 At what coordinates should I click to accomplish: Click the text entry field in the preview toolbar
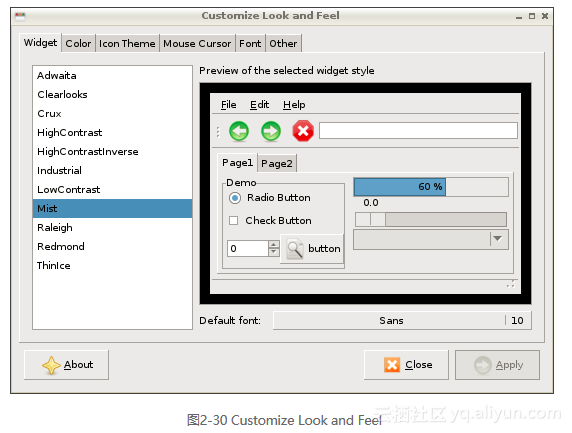click(x=418, y=131)
